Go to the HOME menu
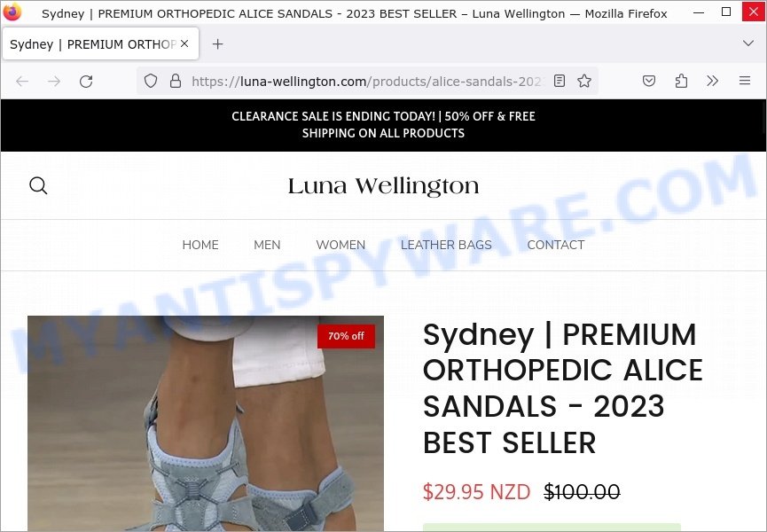767x532 pixels. (x=200, y=245)
